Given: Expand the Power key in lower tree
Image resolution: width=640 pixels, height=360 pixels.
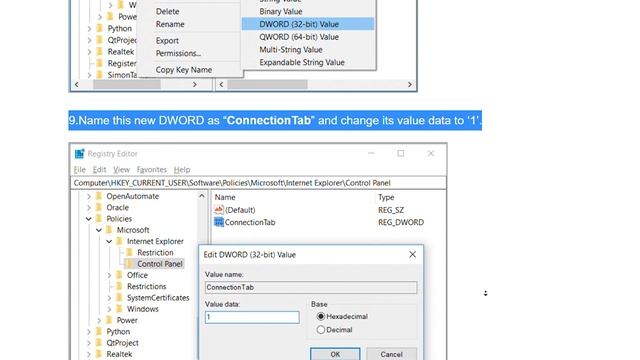Looking at the screenshot, I should point(99,320).
